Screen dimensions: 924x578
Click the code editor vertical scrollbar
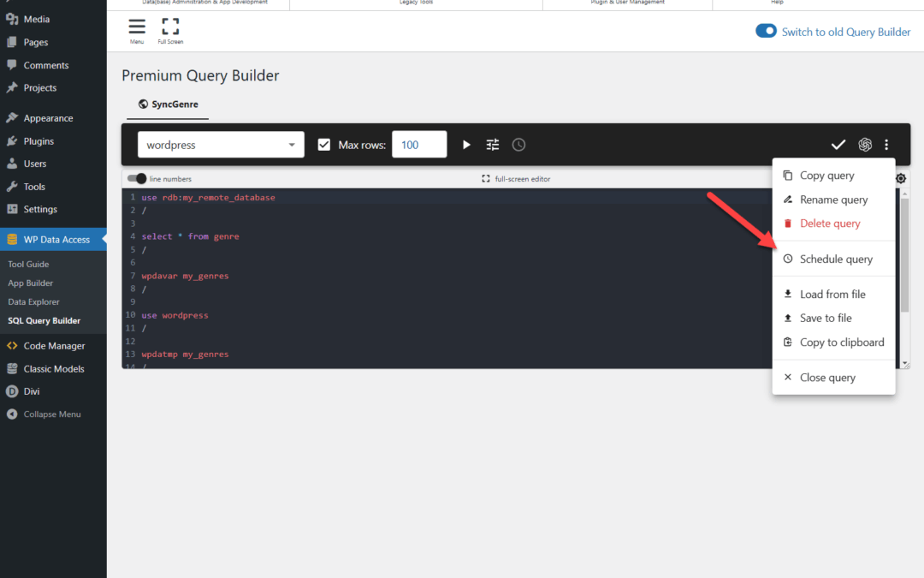[904, 255]
